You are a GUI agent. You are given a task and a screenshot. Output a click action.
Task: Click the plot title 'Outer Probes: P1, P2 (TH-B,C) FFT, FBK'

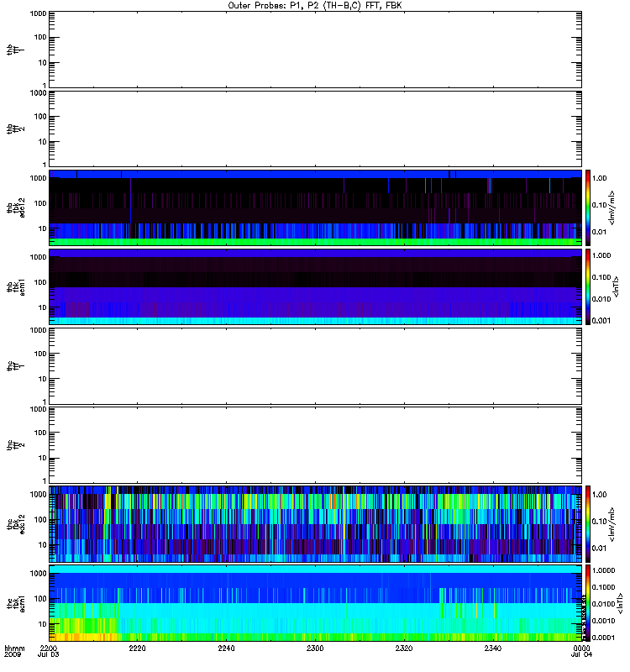(x=315, y=6)
